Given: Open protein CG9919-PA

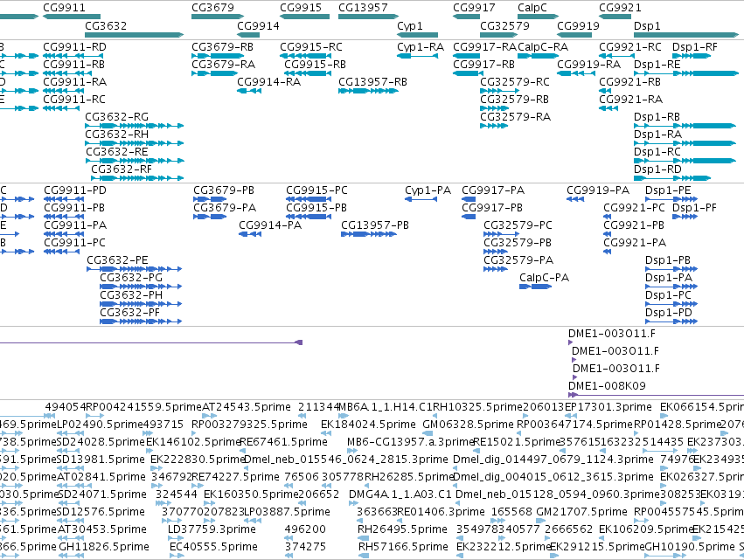Looking at the screenshot, I should pos(575,199).
